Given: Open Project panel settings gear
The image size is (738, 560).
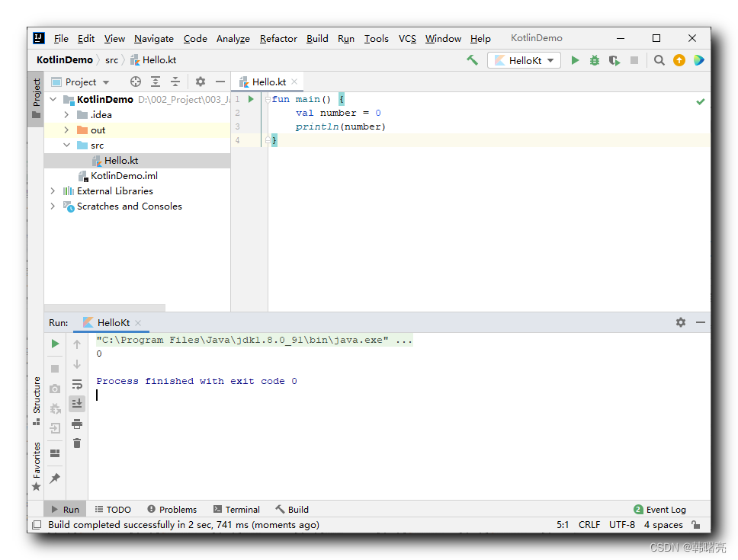Looking at the screenshot, I should click(201, 82).
